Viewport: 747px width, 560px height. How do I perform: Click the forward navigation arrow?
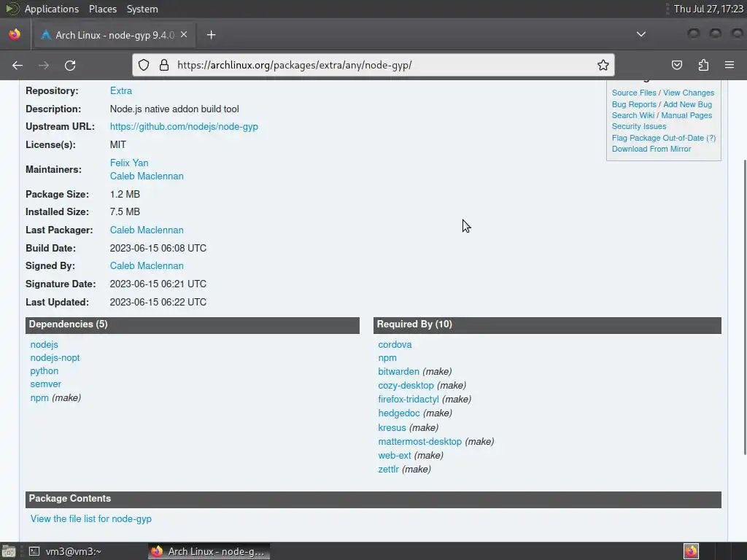click(44, 65)
